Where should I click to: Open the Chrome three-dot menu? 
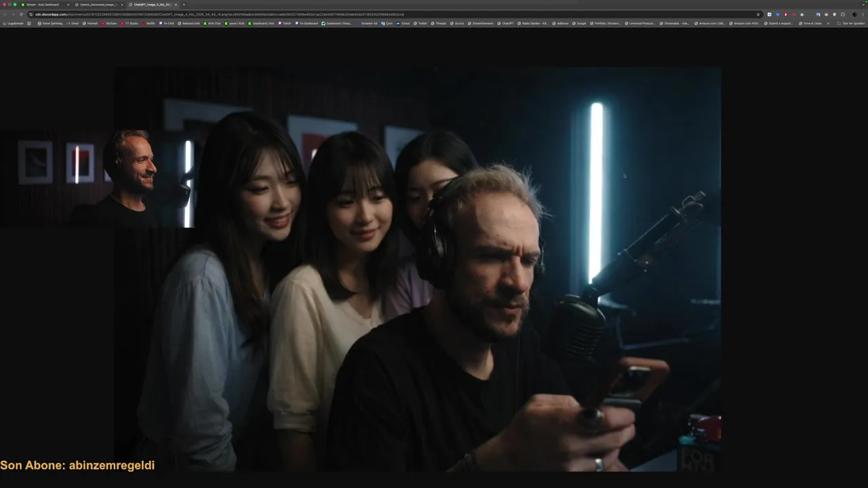pyautogui.click(x=863, y=14)
